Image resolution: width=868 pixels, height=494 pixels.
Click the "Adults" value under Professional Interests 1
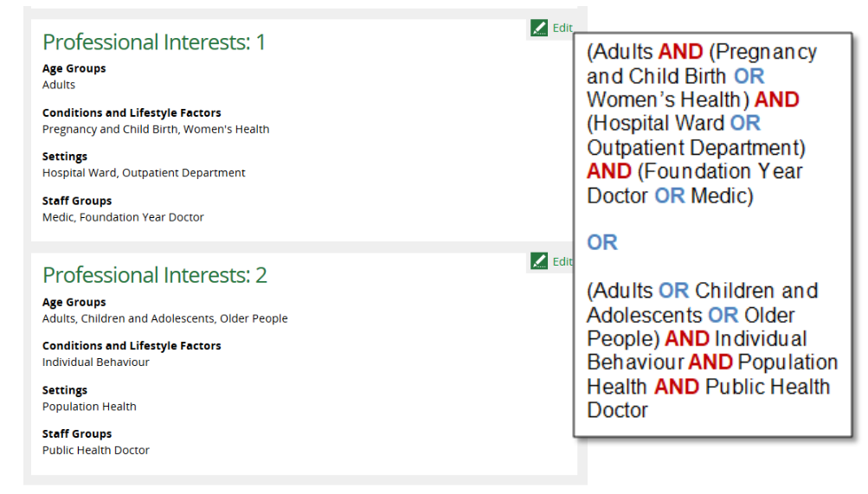coord(59,85)
